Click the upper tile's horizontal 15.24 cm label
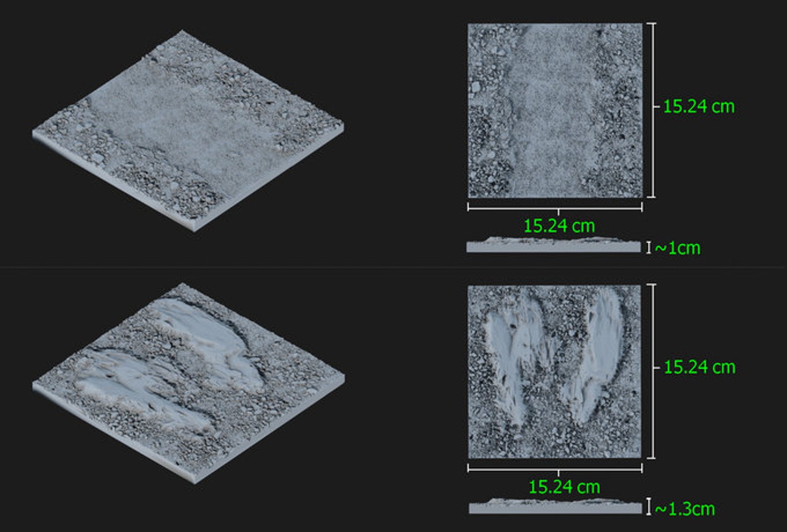The width and height of the screenshot is (787, 532). point(559,226)
